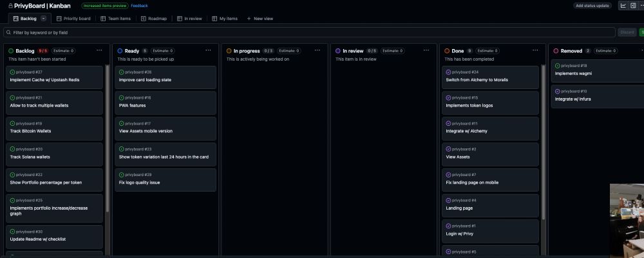This screenshot has width=644, height=258.
Task: Click the lock icon beside PrivyBoard title
Action: [x=11, y=6]
